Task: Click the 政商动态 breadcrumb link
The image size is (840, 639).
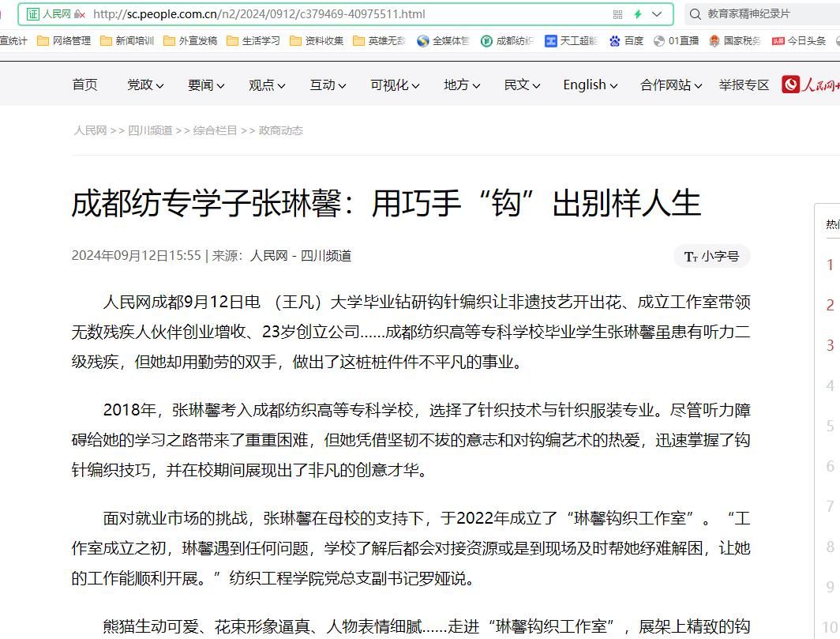Action: point(281,130)
